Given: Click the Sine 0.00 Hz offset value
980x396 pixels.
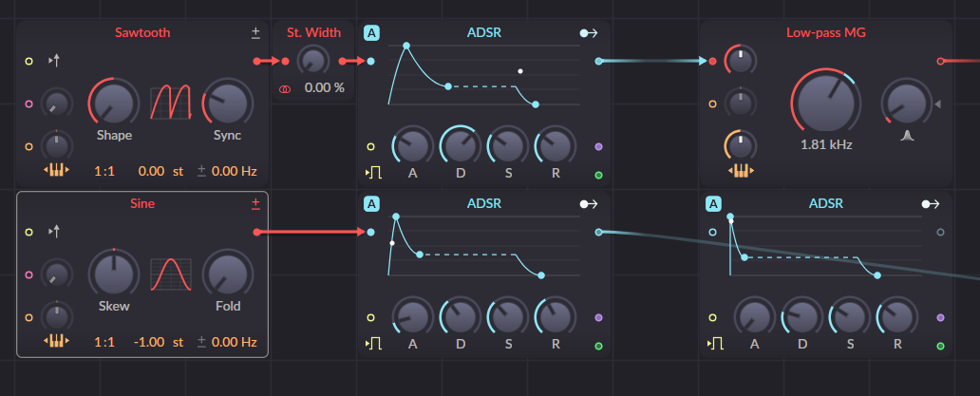Looking at the screenshot, I should (235, 342).
